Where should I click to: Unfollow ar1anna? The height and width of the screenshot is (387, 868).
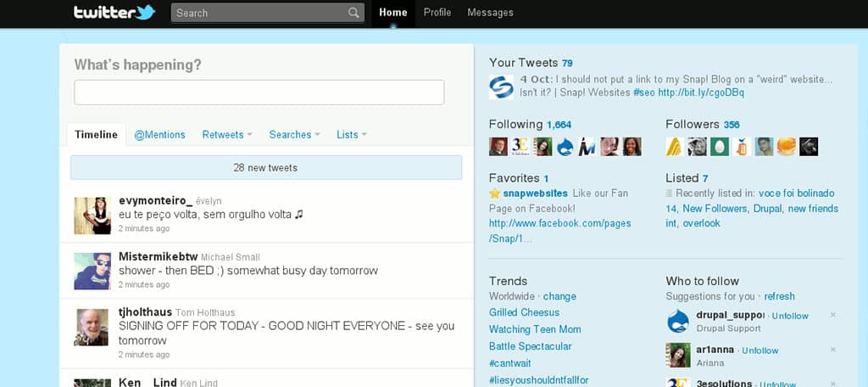coord(760,351)
